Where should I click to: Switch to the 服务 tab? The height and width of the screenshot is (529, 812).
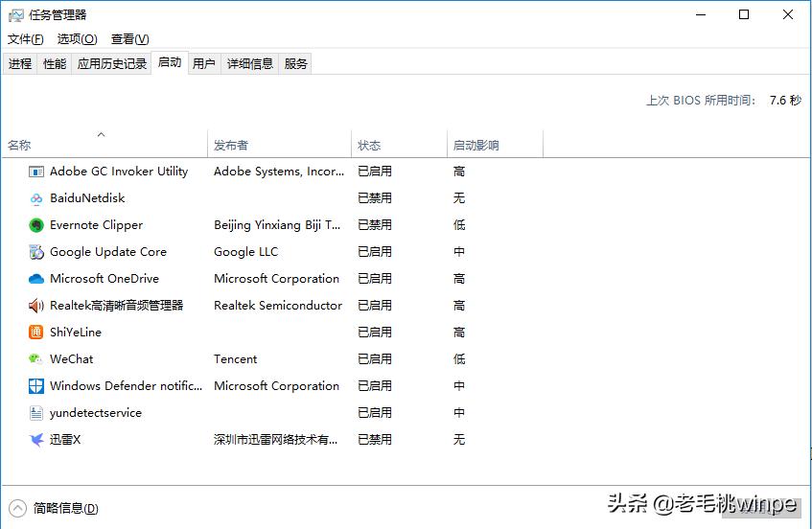point(295,63)
